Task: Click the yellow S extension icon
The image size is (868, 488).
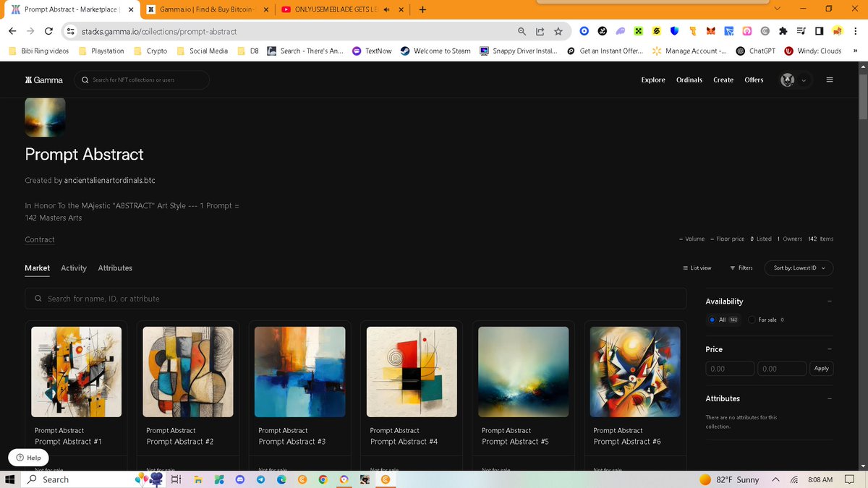Action: point(657,31)
